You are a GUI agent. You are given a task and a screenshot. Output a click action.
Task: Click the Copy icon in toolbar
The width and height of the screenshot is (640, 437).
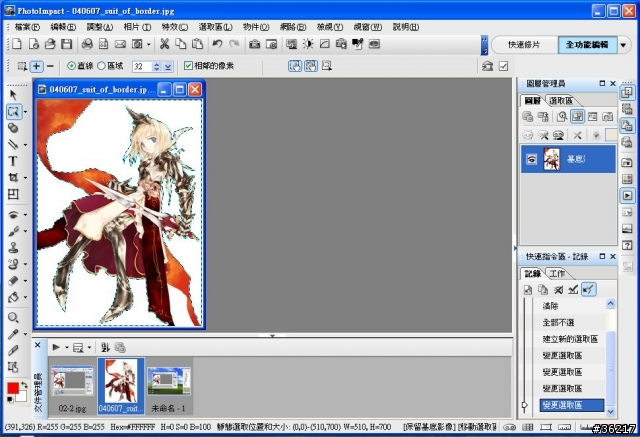click(x=180, y=44)
